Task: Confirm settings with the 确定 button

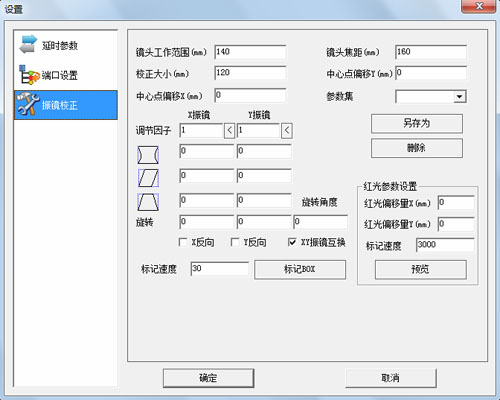Action: pyautogui.click(x=208, y=378)
